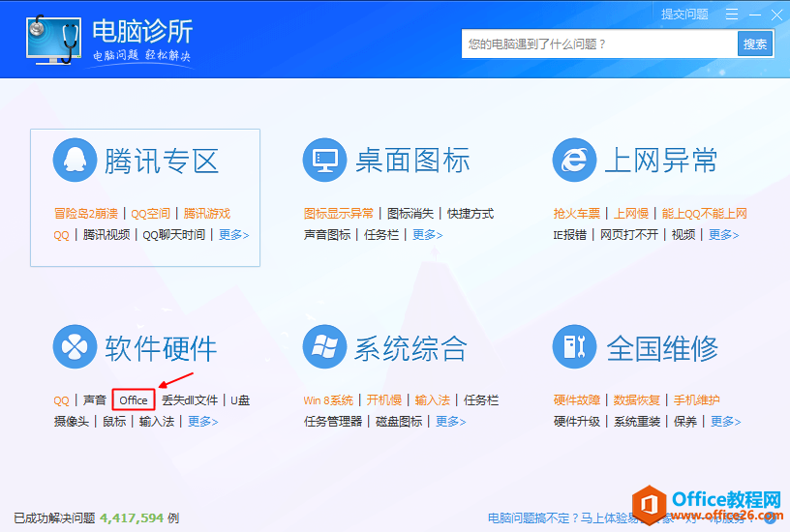The image size is (790, 532).
Task: Open 抢火车票 link
Action: point(577,214)
